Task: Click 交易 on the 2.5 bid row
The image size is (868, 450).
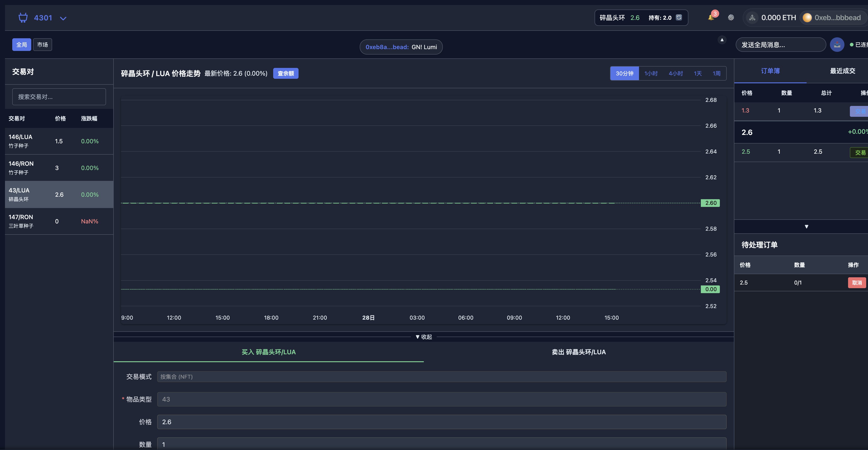Action: 859,153
